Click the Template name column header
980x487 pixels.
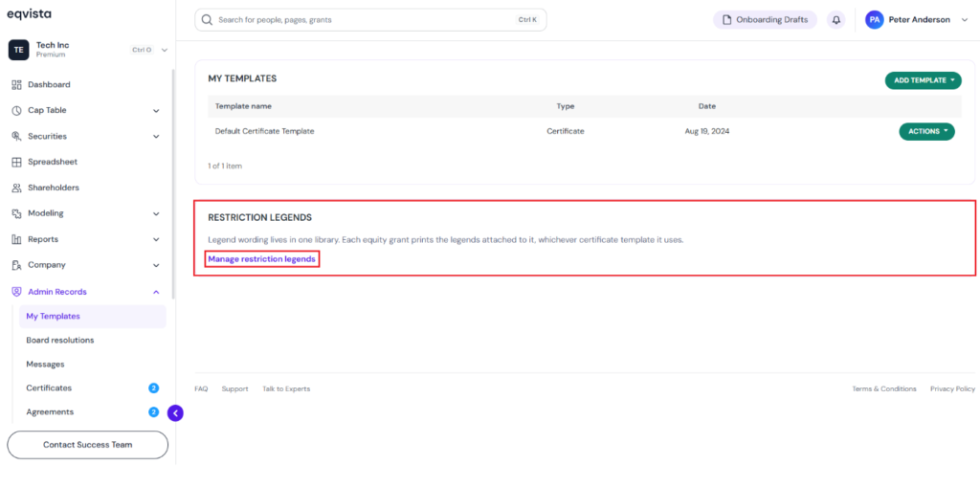click(x=243, y=106)
